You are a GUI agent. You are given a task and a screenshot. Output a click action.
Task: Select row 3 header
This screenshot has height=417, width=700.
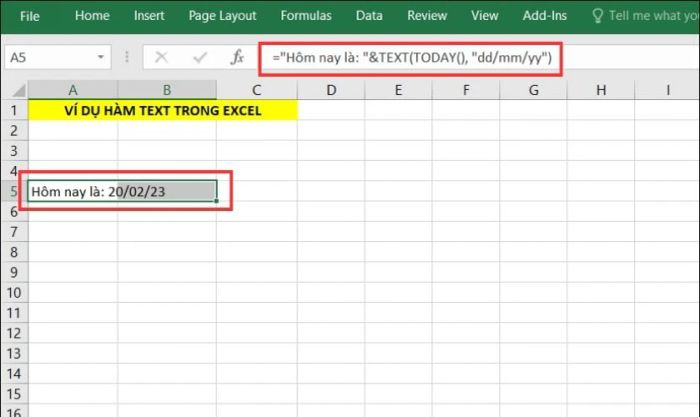[14, 150]
